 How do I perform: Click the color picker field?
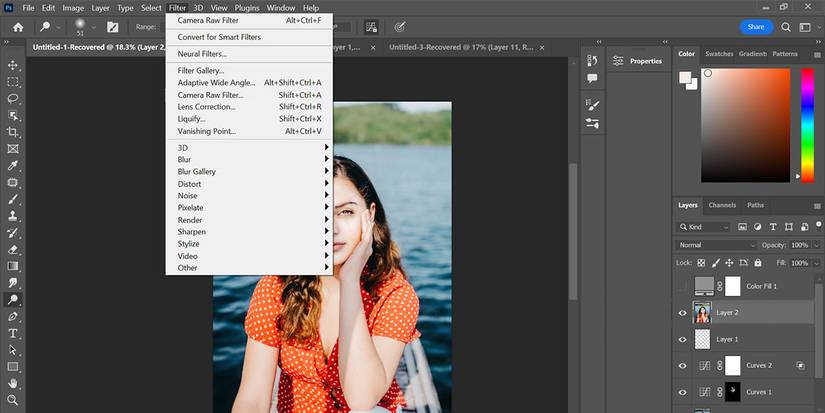point(746,125)
